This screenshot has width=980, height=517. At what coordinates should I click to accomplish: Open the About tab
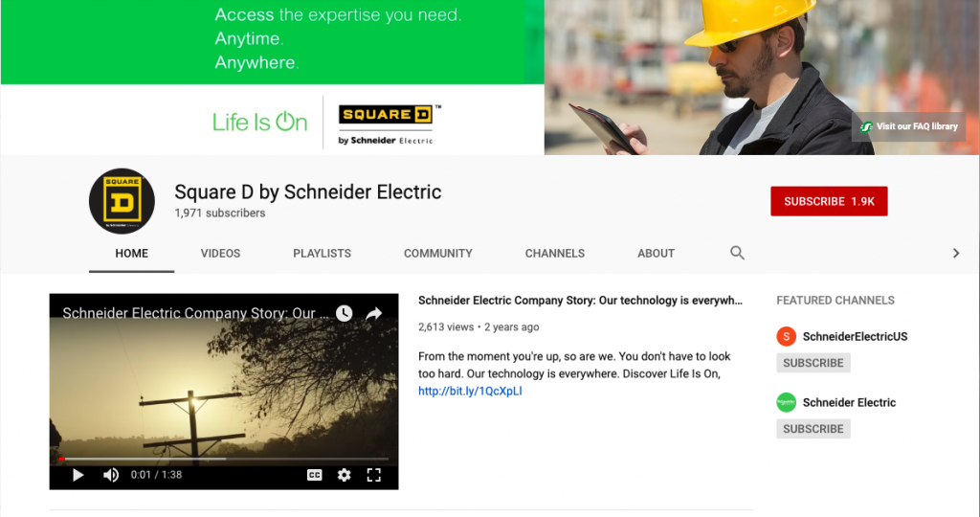pyautogui.click(x=656, y=253)
